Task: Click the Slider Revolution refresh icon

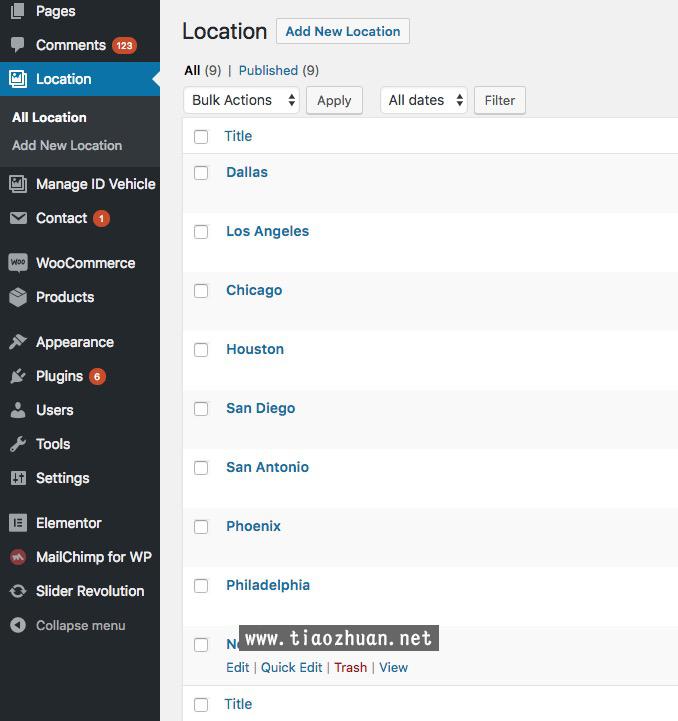Action: [x=18, y=591]
